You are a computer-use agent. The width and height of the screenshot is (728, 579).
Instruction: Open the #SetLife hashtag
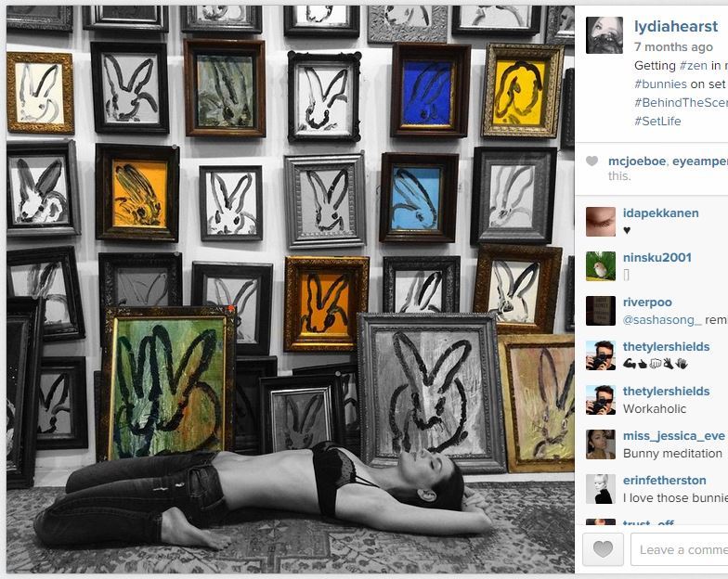pyautogui.click(x=657, y=121)
